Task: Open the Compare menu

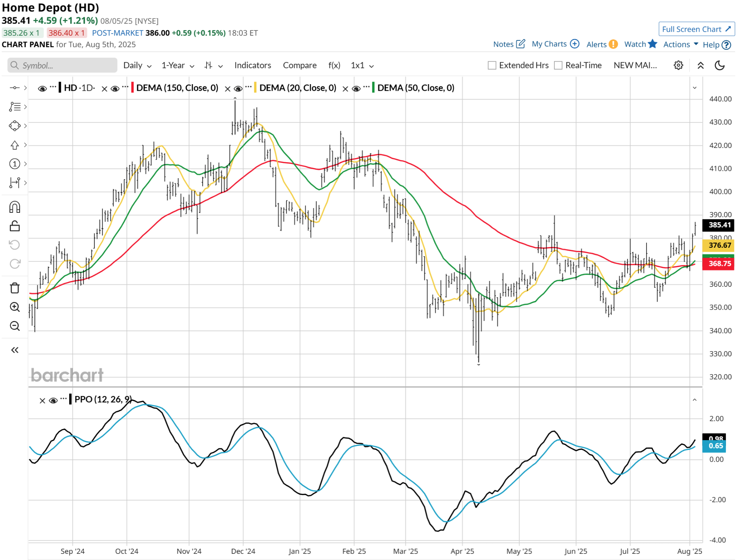Action: 300,66
